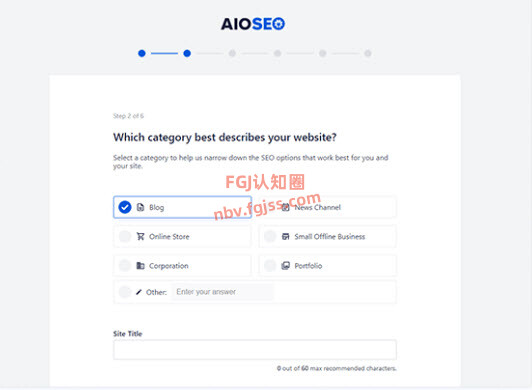Click the Small Offline Business storefront icon

tap(286, 236)
